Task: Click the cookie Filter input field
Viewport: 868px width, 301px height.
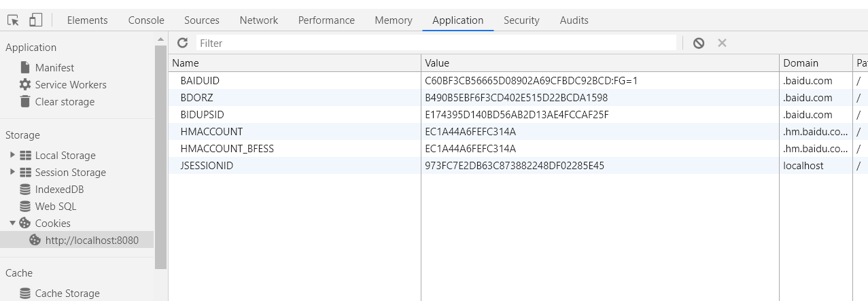Action: pos(435,43)
